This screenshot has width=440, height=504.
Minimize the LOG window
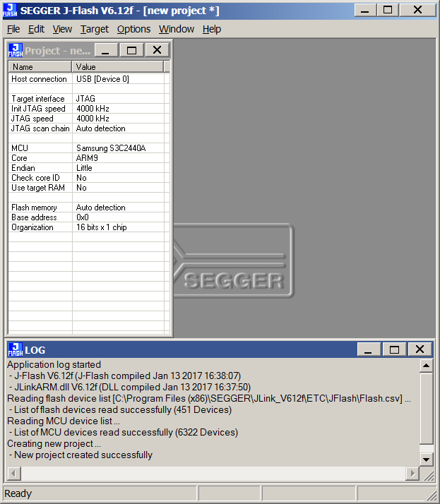coord(368,349)
